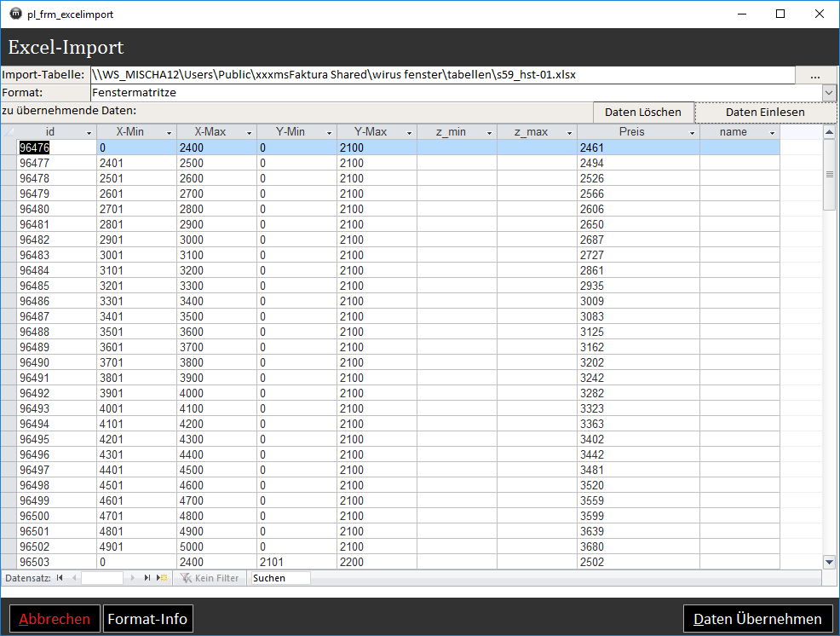Cancel the import with Abbrechen
Viewport: 840px width, 636px height.
(55, 619)
